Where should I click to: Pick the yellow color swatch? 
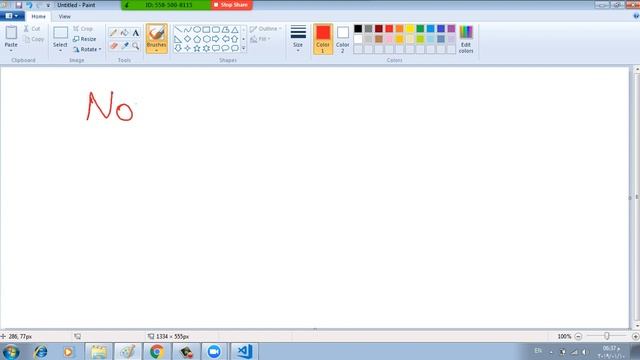pyautogui.click(x=410, y=29)
